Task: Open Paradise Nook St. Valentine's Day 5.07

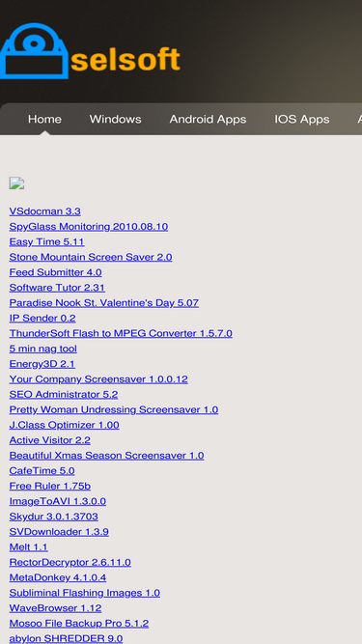Action: pyautogui.click(x=104, y=303)
